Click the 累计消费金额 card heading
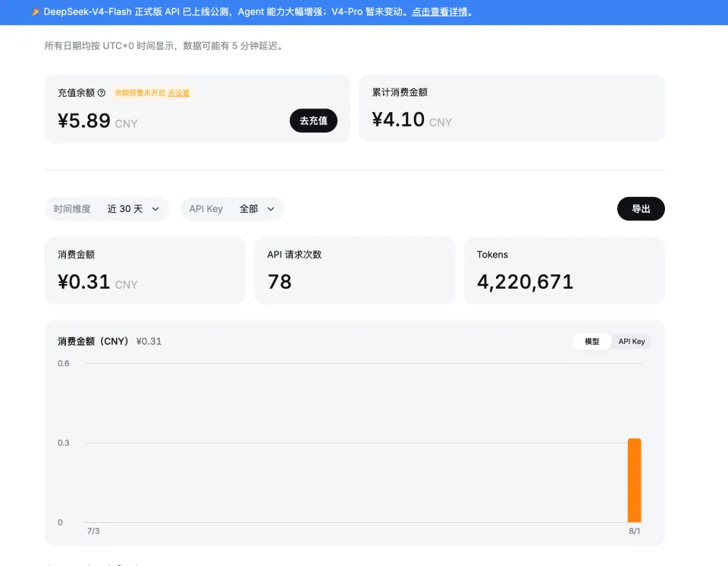Viewport: 728px width, 566px height. tap(400, 92)
